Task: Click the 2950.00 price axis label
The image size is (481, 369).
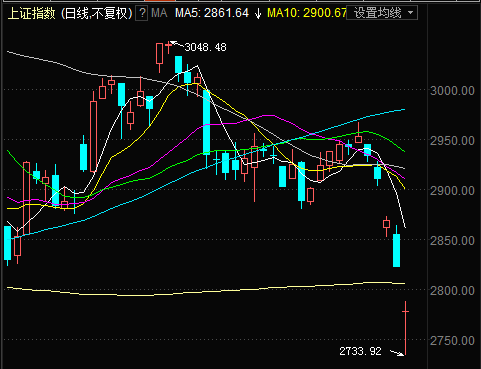Action: 452,141
